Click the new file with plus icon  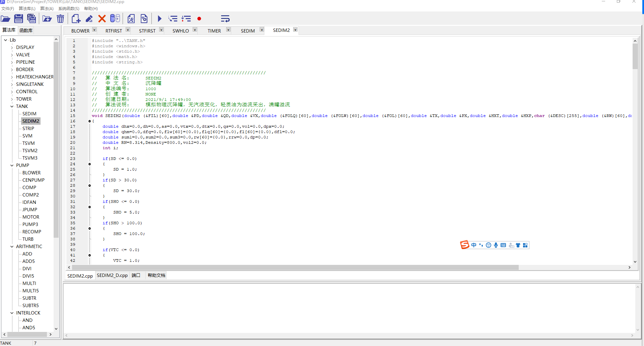(x=76, y=19)
